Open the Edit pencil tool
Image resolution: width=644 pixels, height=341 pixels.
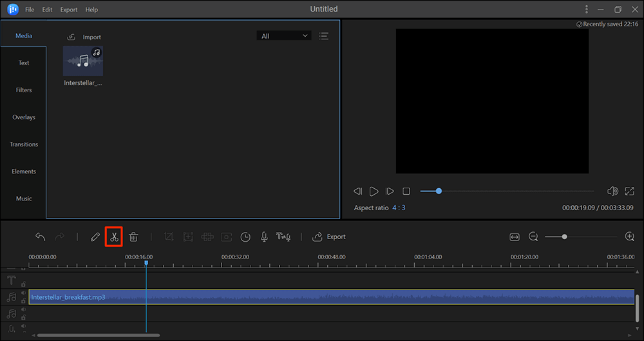coord(95,237)
